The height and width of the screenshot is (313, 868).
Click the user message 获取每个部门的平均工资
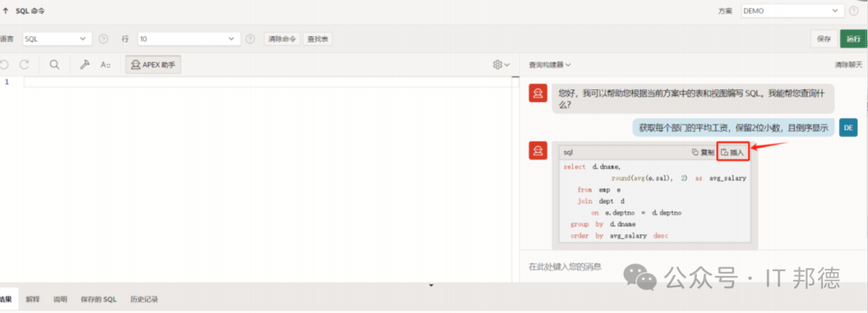click(734, 128)
